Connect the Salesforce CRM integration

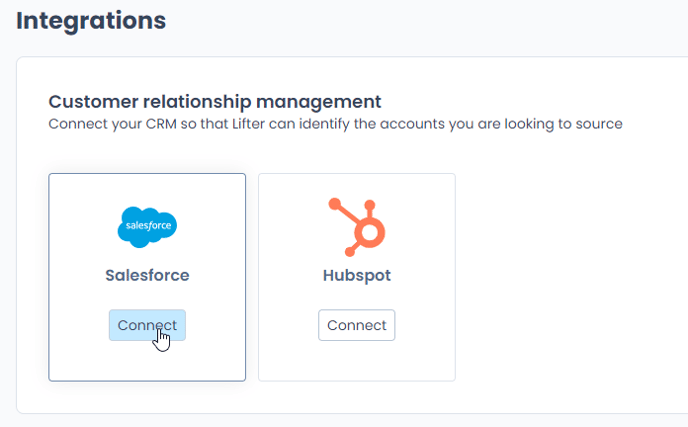click(x=147, y=325)
